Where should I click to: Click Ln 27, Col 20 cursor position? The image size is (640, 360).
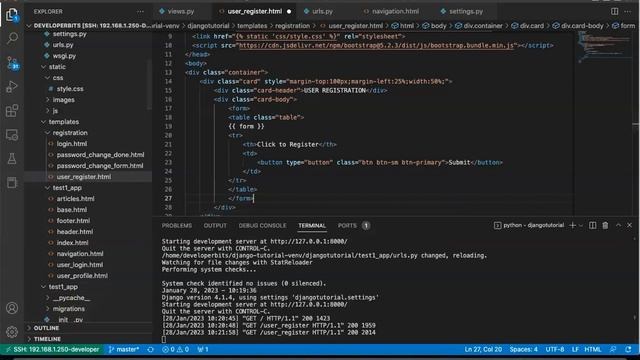pos(483,350)
